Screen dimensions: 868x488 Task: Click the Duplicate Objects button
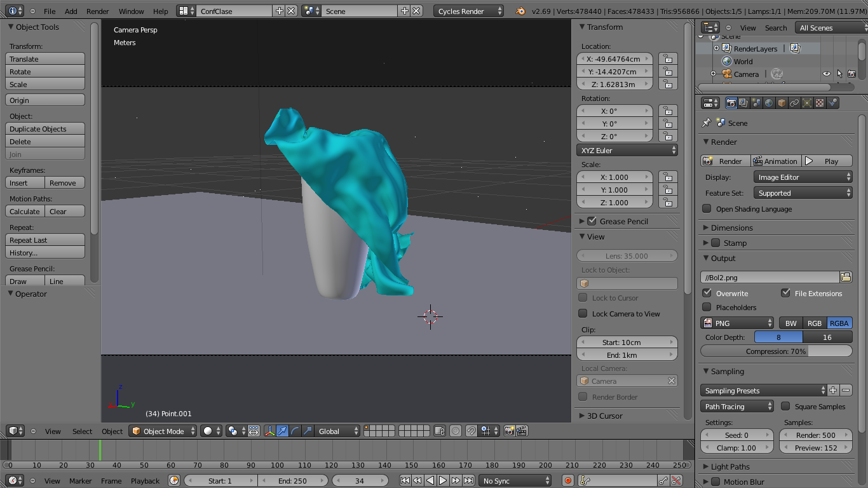click(x=44, y=129)
